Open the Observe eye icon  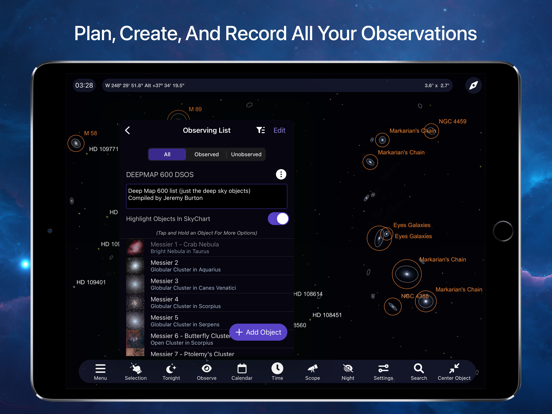tap(207, 372)
